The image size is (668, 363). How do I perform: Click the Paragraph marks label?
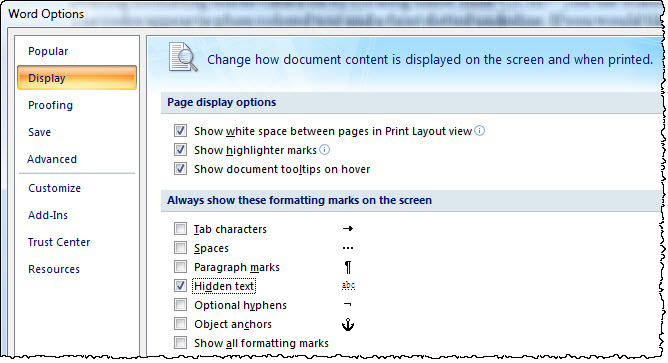coord(237,267)
